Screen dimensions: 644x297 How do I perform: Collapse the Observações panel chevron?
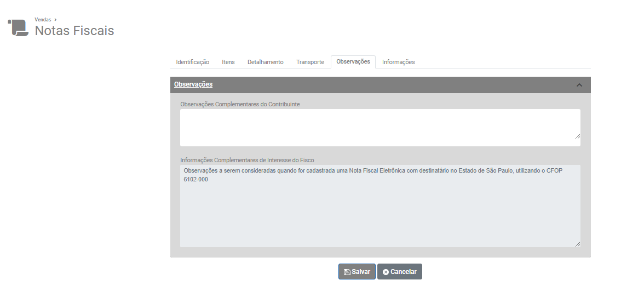579,85
